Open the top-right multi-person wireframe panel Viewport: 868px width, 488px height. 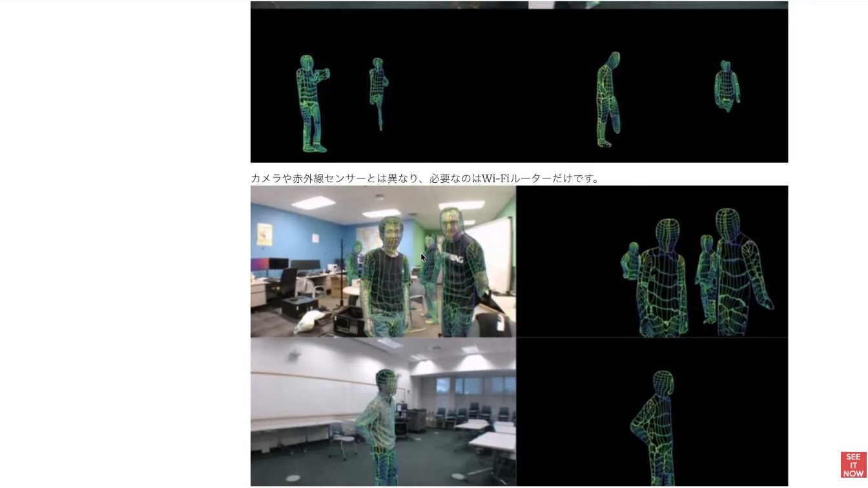652,261
